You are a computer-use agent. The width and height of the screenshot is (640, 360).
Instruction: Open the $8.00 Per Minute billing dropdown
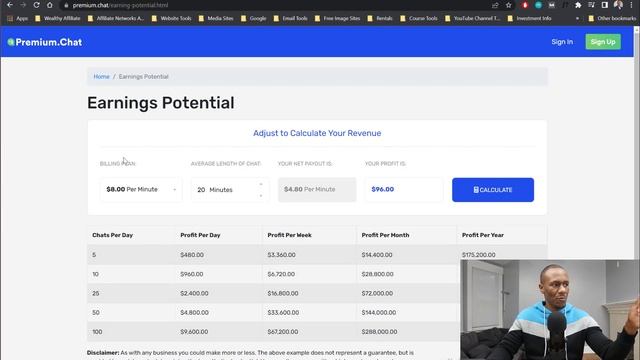[141, 189]
